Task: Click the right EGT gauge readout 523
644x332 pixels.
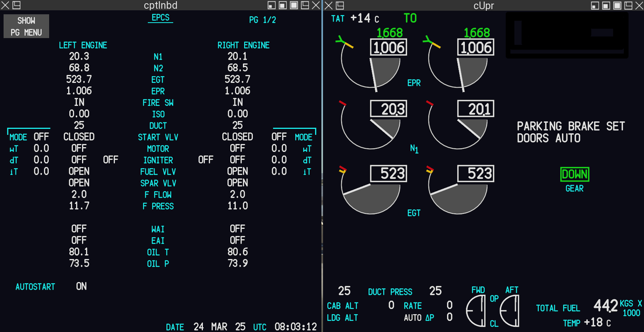Action: (x=475, y=173)
